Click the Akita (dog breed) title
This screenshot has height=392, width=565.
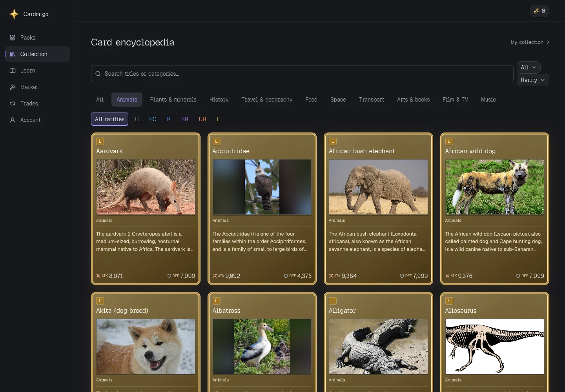coord(122,311)
